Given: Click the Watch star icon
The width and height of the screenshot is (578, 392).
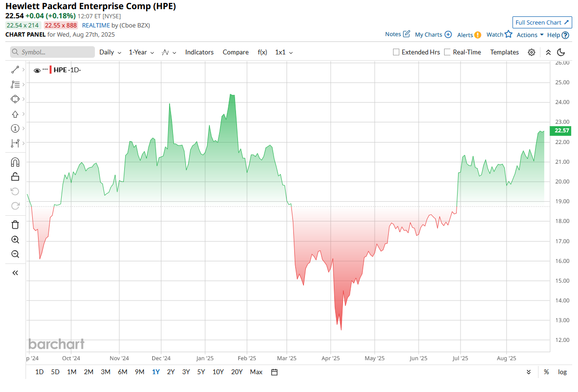Looking at the screenshot, I should pyautogui.click(x=509, y=34).
